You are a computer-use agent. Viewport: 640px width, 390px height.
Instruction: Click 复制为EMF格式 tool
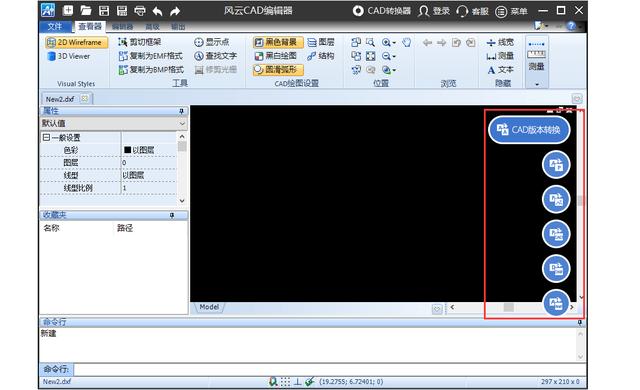(x=150, y=56)
